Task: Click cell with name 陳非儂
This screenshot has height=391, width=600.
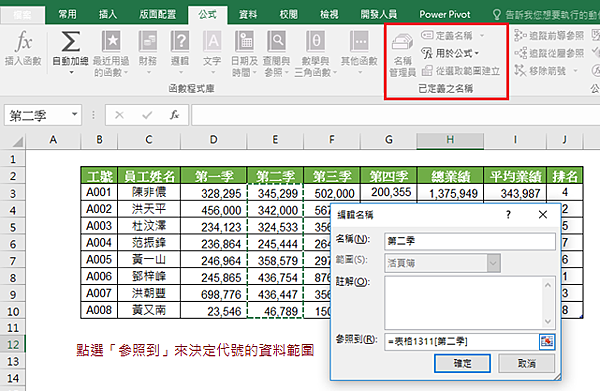Action: click(149, 192)
